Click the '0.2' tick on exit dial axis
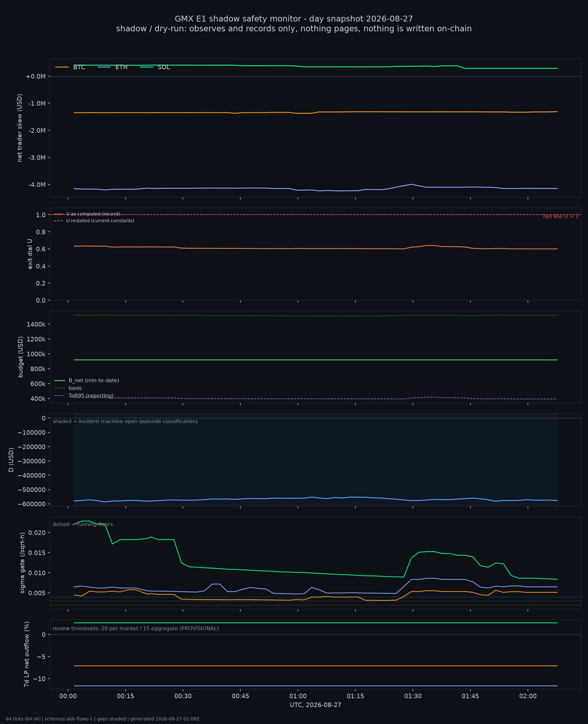 (x=41, y=283)
